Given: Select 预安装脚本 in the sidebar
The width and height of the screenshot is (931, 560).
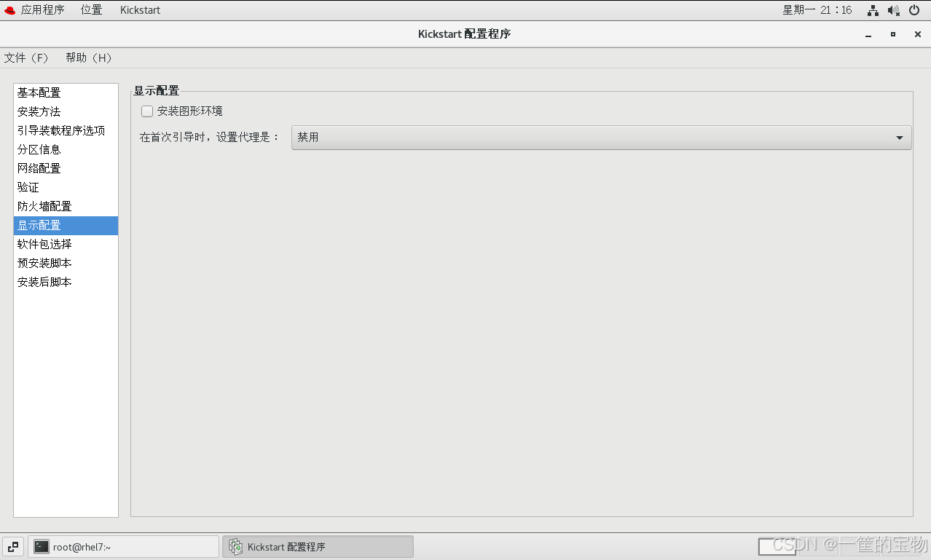Looking at the screenshot, I should click(x=66, y=264).
